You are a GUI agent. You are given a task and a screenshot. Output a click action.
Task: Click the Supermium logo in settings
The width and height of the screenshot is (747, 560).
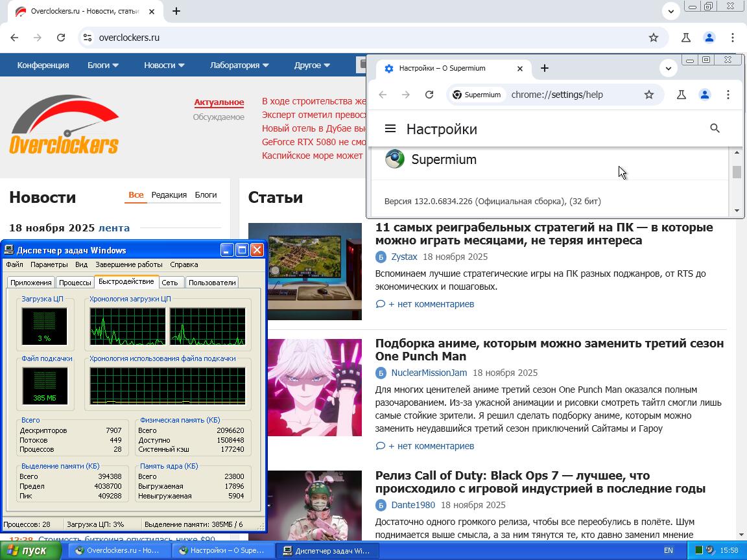[394, 159]
